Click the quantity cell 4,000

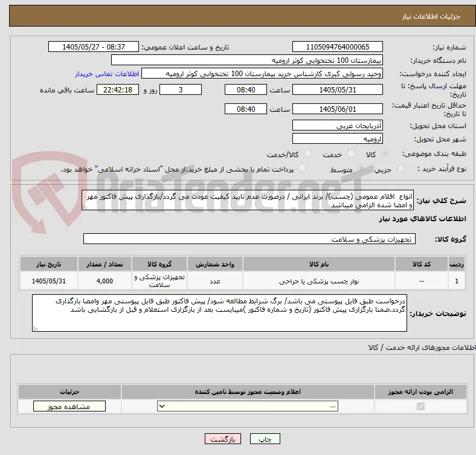[105, 281]
